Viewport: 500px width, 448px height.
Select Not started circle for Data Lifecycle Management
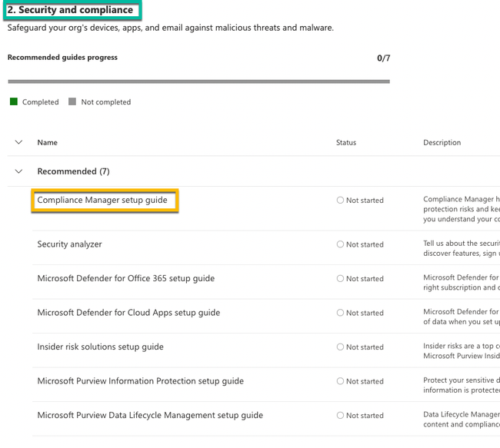coord(340,415)
